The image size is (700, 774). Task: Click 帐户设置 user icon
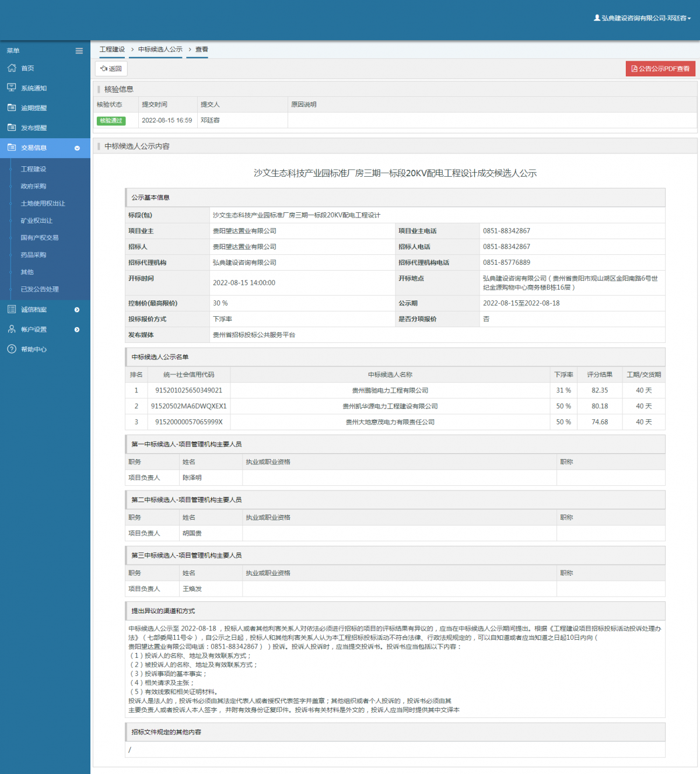(x=12, y=329)
